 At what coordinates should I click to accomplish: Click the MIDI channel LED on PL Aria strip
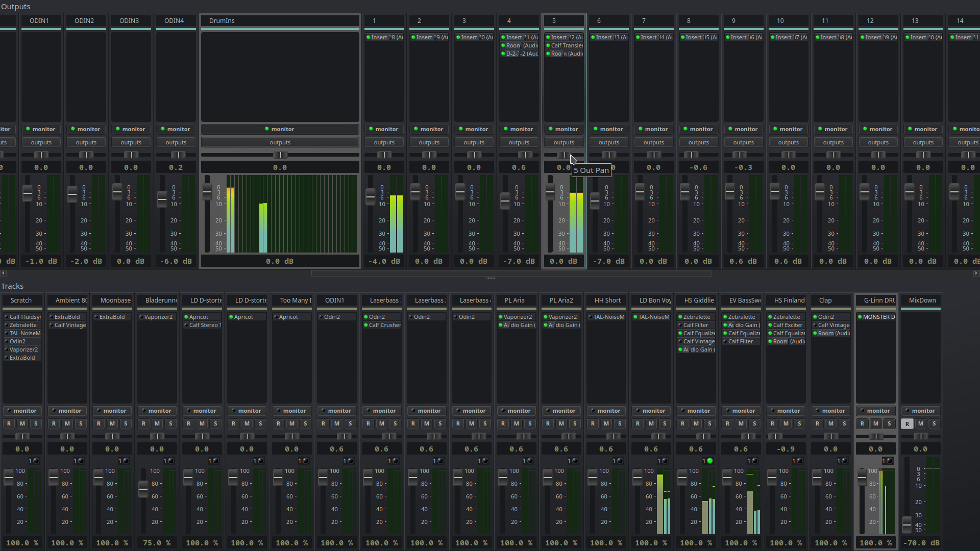530,461
